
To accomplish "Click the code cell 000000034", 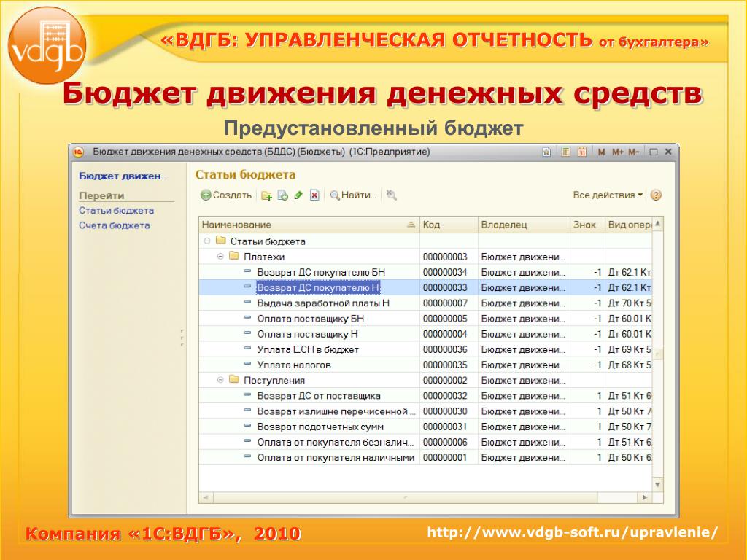I will pyautogui.click(x=449, y=272).
